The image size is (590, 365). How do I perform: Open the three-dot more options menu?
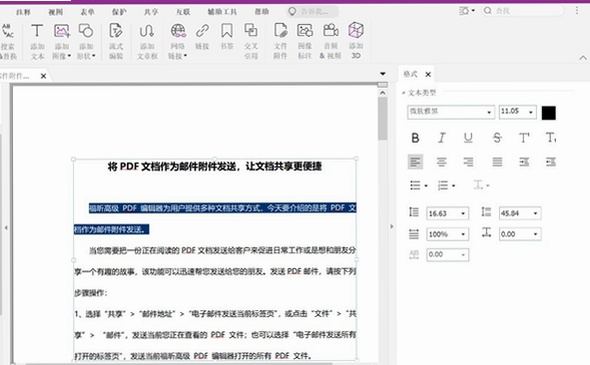[577, 11]
